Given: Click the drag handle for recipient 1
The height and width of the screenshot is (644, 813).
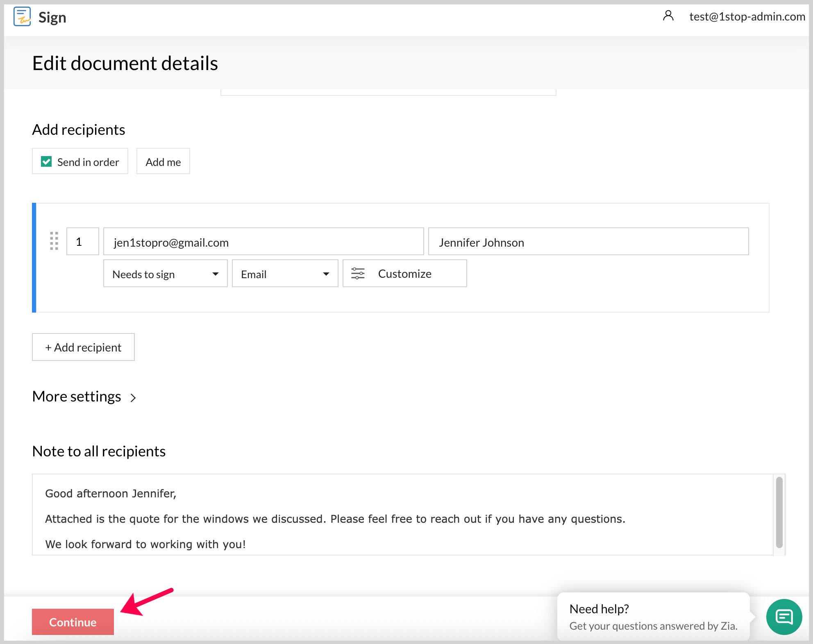Looking at the screenshot, I should (54, 241).
